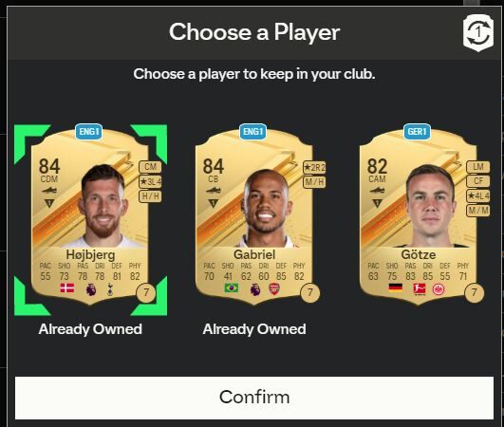504x427 pixels.
Task: Click Already Owned label under Gabriel
Action: click(x=254, y=329)
